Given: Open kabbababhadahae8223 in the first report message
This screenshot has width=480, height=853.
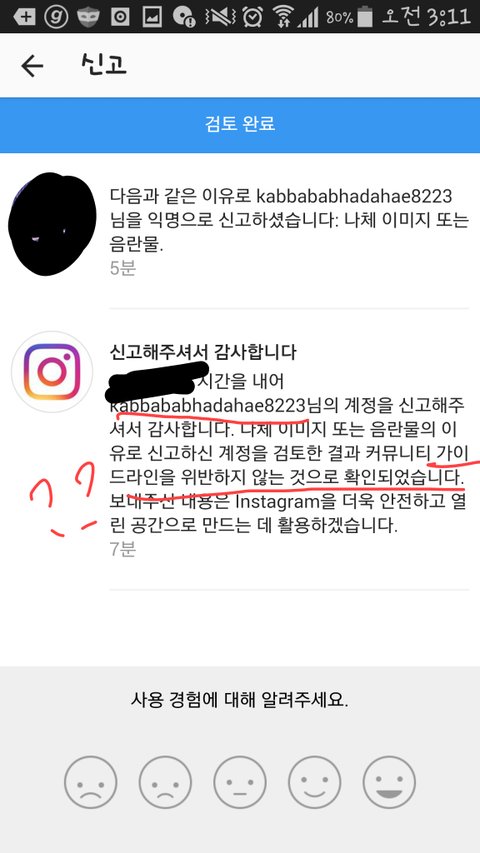Looking at the screenshot, I should (354, 196).
